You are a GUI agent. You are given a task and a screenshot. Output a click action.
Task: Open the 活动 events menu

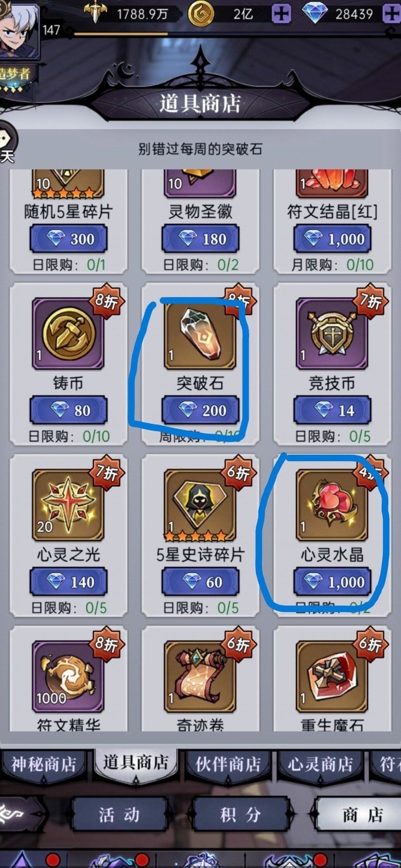(119, 815)
